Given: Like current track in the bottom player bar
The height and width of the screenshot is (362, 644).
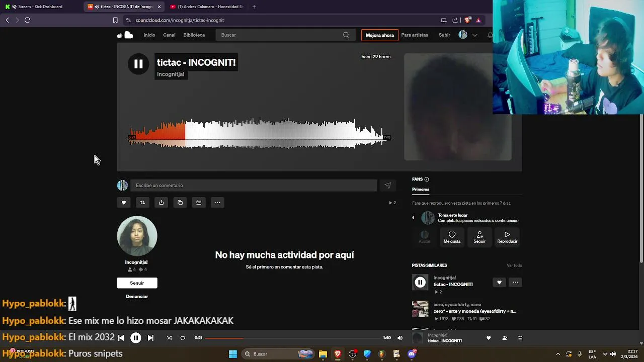Looking at the screenshot, I should coord(489,338).
